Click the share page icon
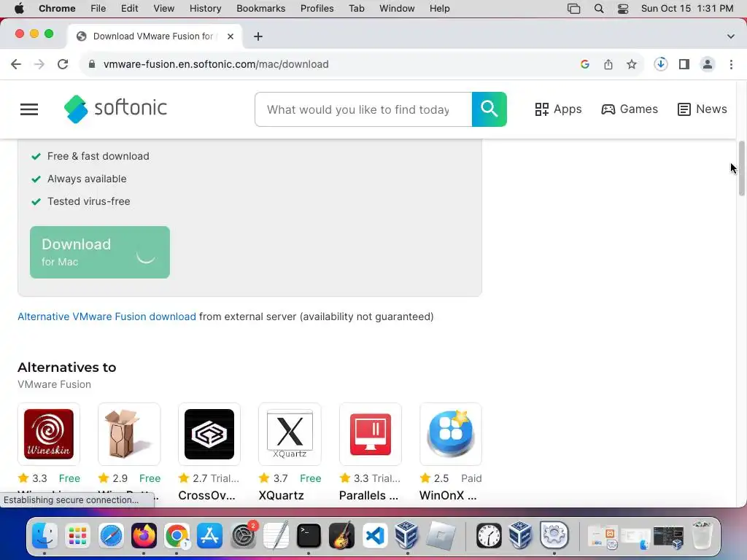The width and height of the screenshot is (747, 560). 608,64
